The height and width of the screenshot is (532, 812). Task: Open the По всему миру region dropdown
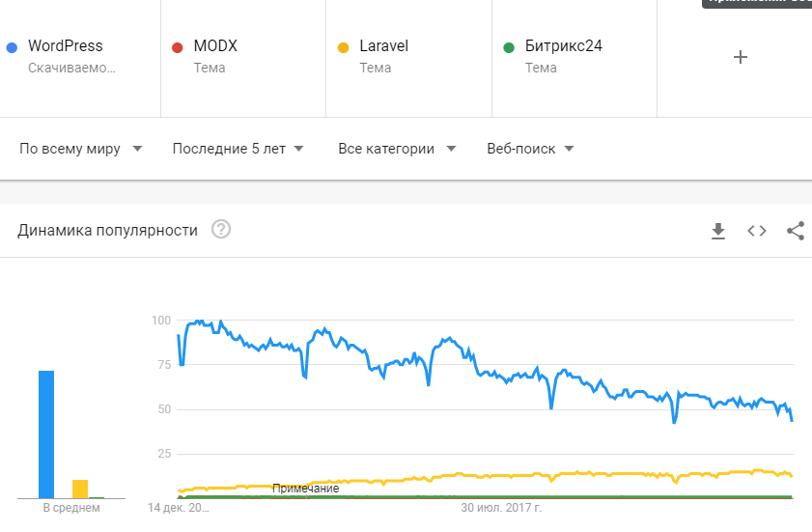[x=81, y=149]
